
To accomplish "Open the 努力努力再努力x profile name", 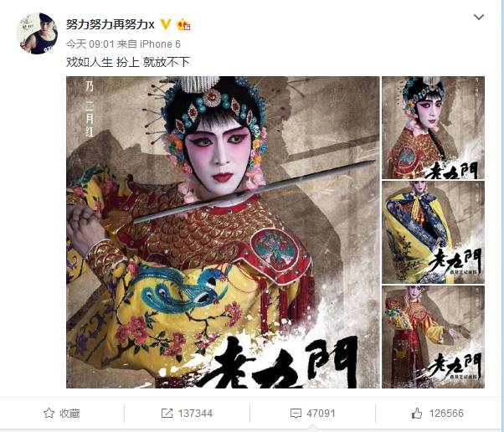I will 111,24.
